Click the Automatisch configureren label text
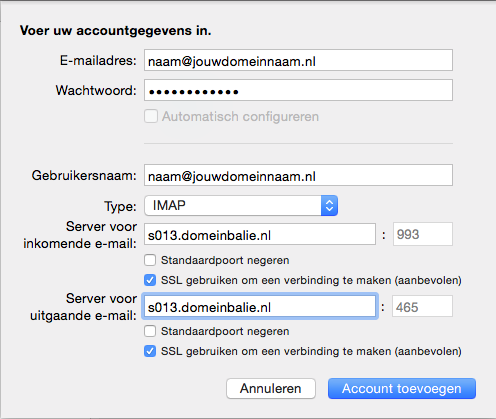Viewport: 496px width, 419px height. [x=240, y=117]
